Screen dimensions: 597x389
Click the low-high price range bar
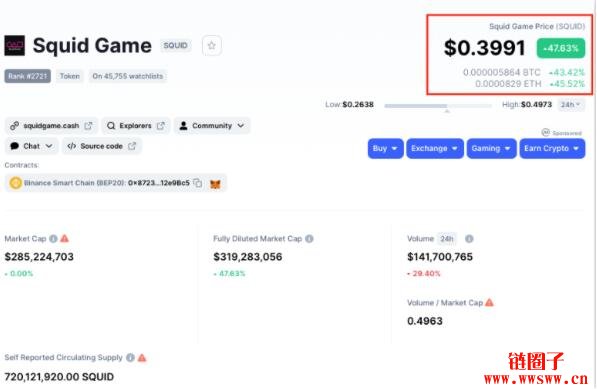pyautogui.click(x=438, y=106)
